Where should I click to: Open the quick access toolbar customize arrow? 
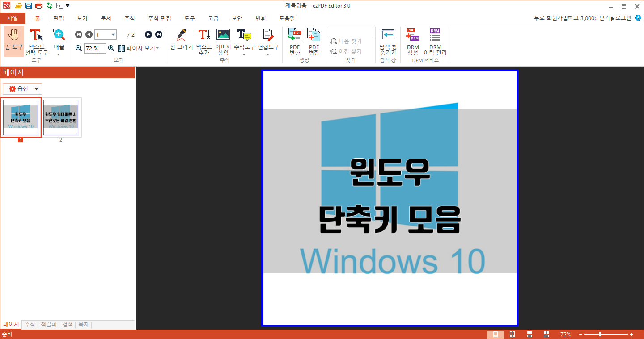[x=68, y=6]
